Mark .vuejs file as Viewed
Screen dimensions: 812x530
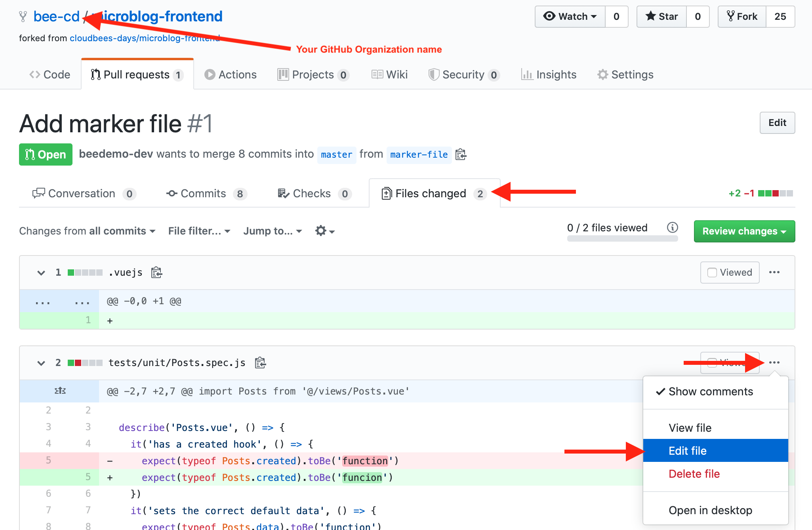coord(730,273)
